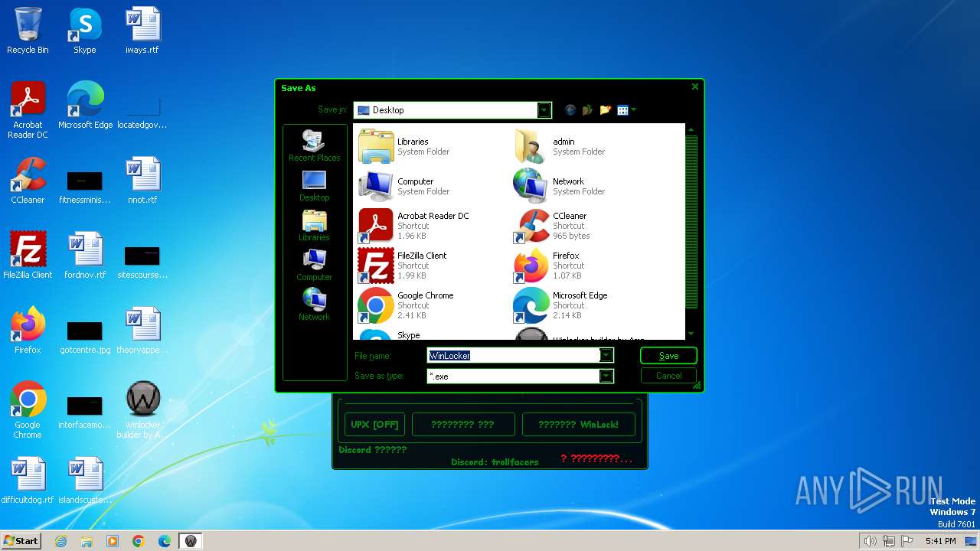Open the CCleaner desktop shortcut
Screen dimensions: 980x551
[x=28, y=181]
